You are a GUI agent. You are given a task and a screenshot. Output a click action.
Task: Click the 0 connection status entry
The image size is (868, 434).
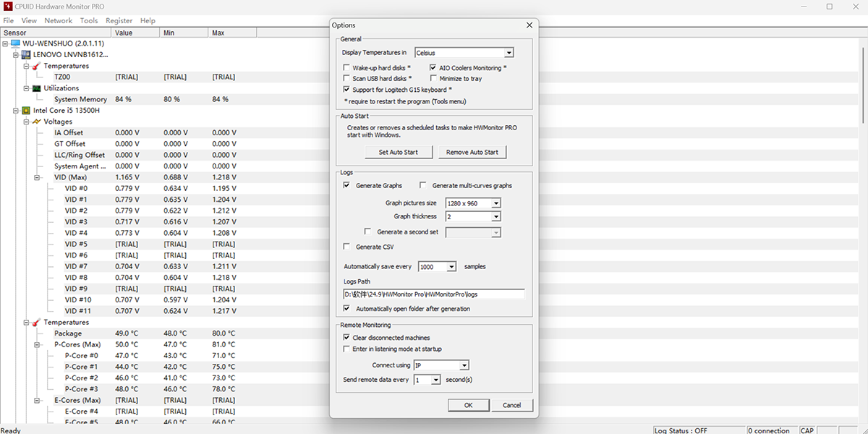point(771,430)
